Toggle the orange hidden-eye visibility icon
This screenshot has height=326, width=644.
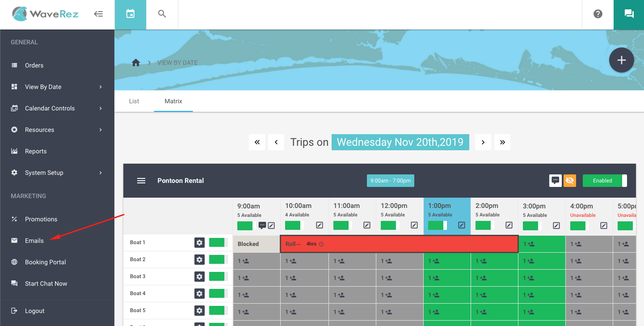[569, 181]
